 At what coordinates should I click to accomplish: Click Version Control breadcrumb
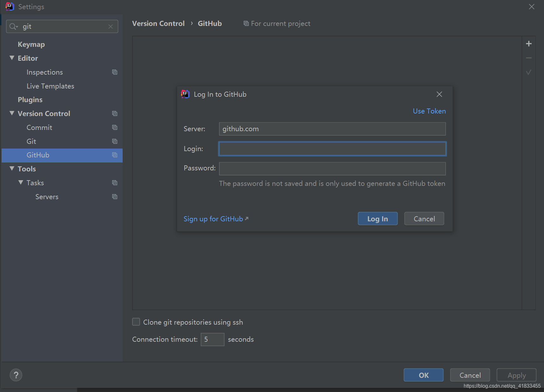click(158, 24)
